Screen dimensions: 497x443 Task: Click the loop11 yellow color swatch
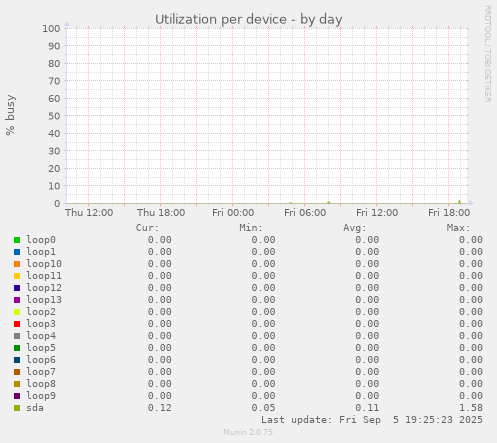pos(17,276)
